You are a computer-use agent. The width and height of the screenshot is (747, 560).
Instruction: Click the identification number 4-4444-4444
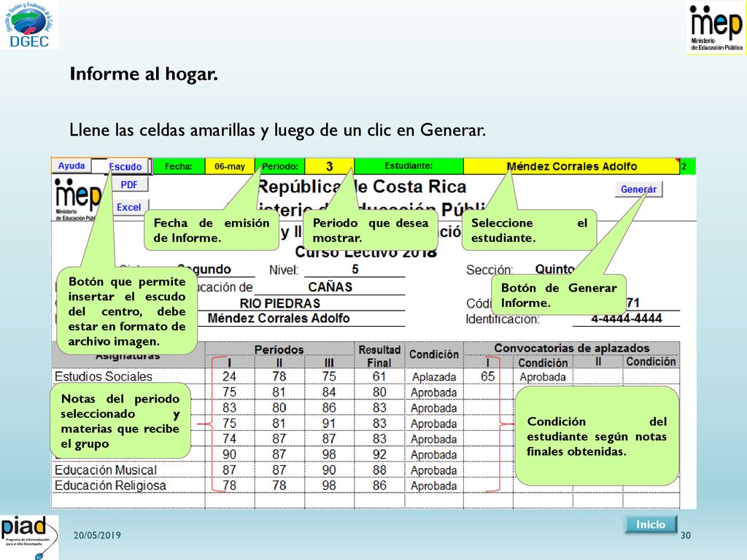626,319
